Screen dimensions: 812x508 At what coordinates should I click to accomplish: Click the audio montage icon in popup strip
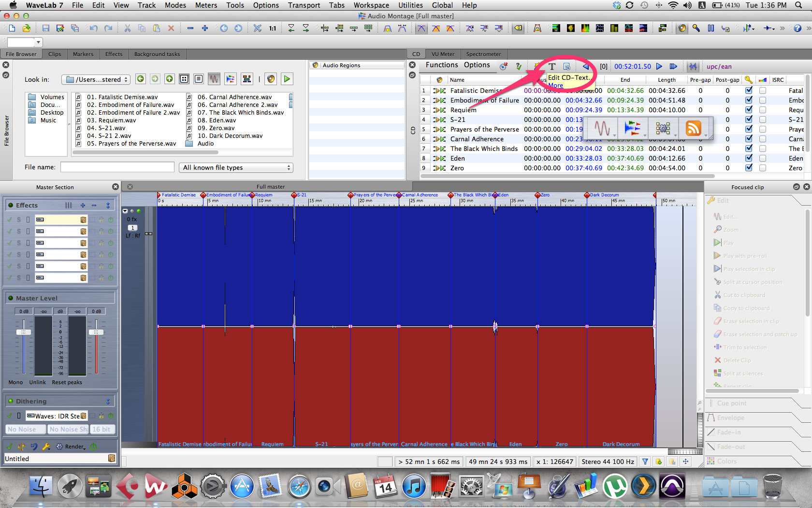pyautogui.click(x=632, y=129)
